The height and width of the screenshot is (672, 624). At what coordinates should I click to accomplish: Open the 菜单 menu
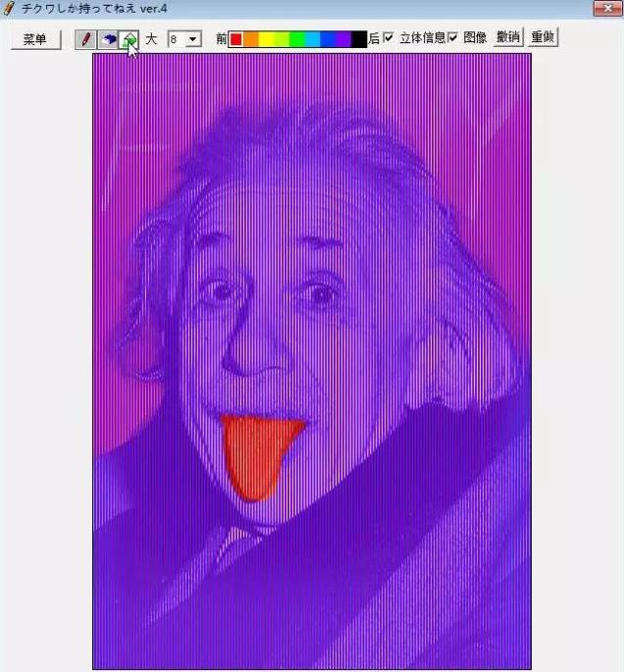(34, 39)
